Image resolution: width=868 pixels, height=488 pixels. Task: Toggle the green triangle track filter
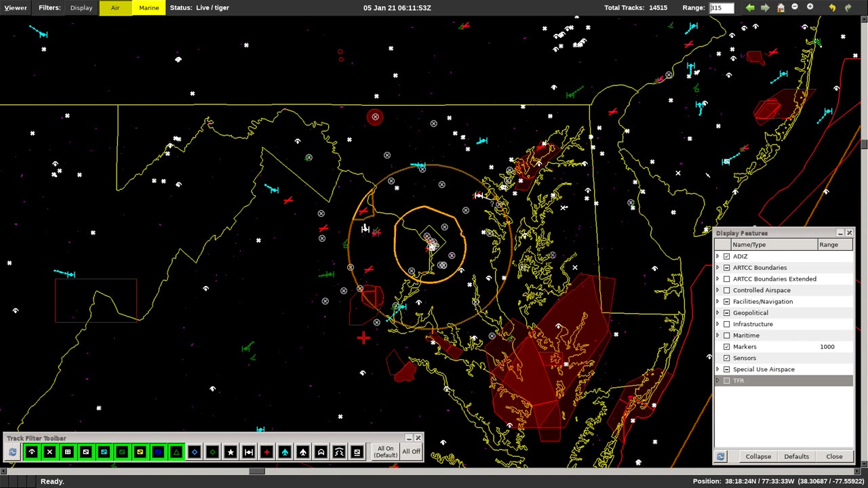click(x=176, y=452)
